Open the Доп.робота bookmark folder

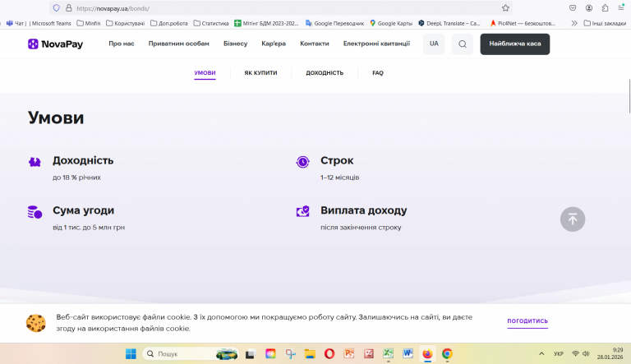(169, 23)
